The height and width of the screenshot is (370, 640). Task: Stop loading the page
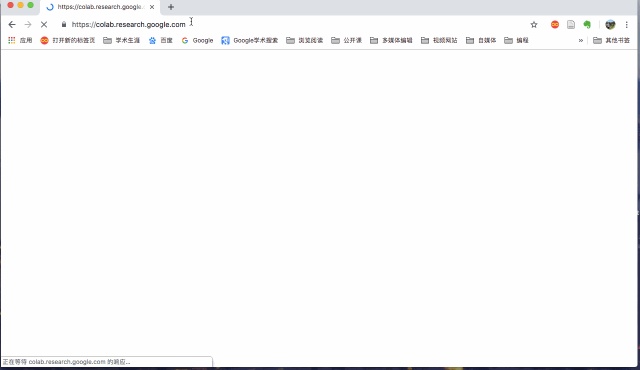44,24
